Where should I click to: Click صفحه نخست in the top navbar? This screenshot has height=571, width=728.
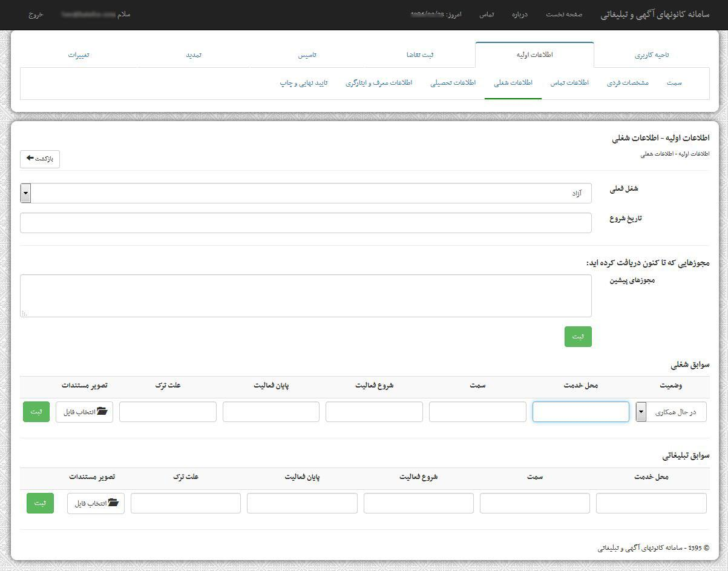(x=564, y=15)
